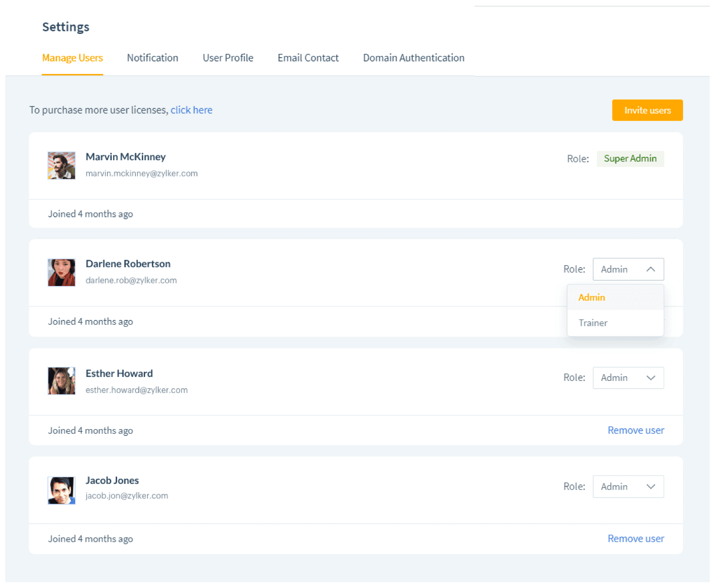The image size is (715, 588).
Task: Remove user Esther Howard
Action: pyautogui.click(x=636, y=430)
